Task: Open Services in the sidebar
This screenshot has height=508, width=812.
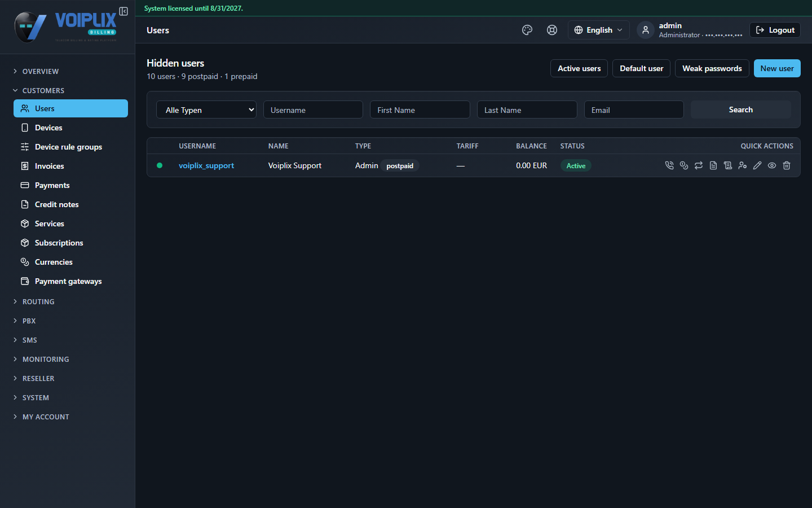Action: click(70, 224)
